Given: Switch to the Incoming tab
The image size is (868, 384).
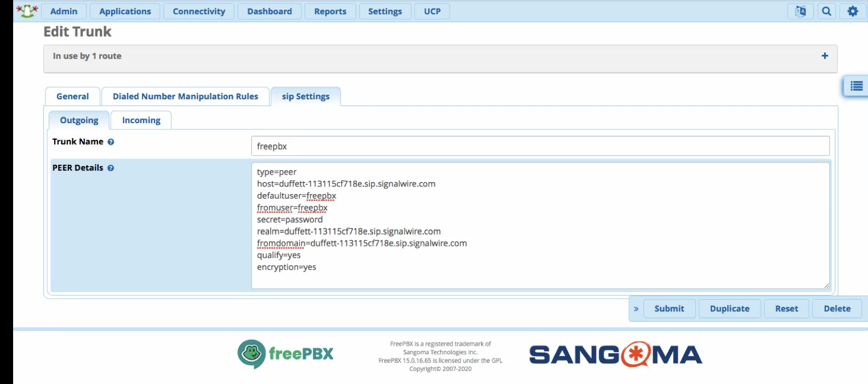Looking at the screenshot, I should coord(141,120).
